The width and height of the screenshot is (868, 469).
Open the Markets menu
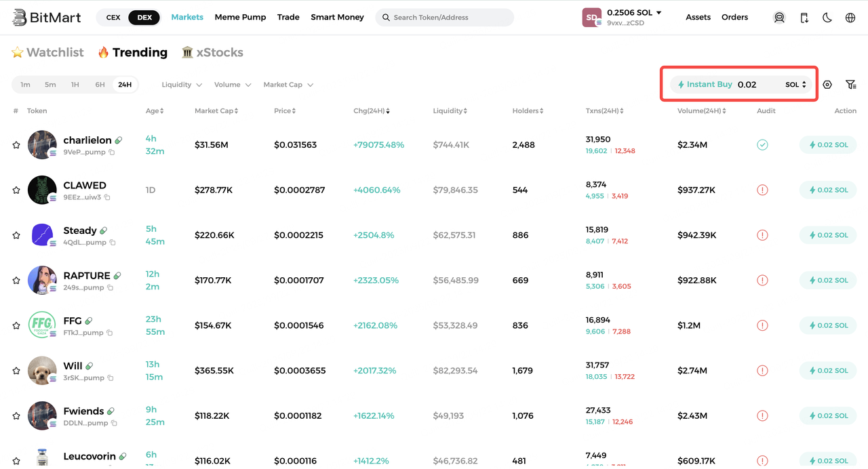[x=187, y=17]
